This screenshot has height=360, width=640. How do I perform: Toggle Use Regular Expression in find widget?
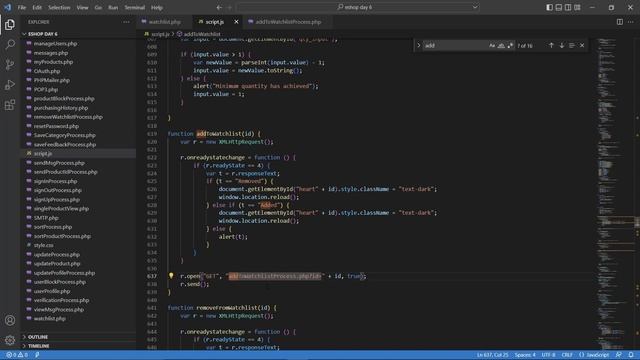click(x=510, y=45)
